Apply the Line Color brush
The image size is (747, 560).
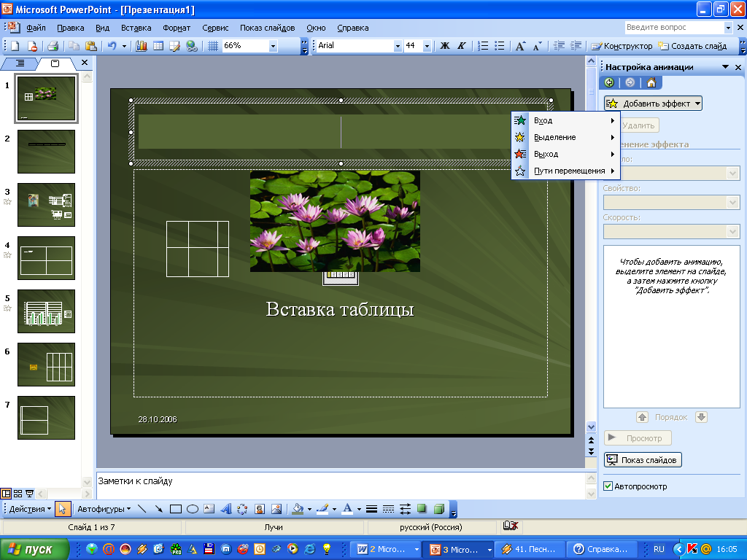pyautogui.click(x=322, y=509)
